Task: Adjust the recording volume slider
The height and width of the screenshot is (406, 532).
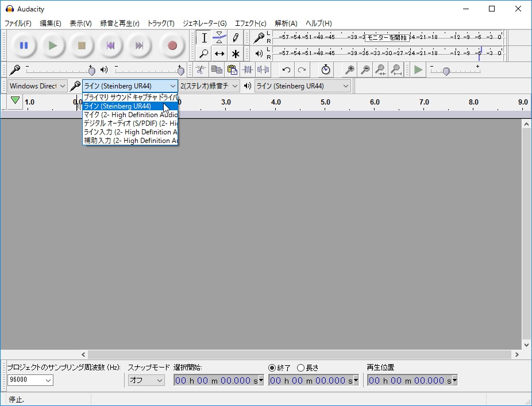Action: coord(91,71)
